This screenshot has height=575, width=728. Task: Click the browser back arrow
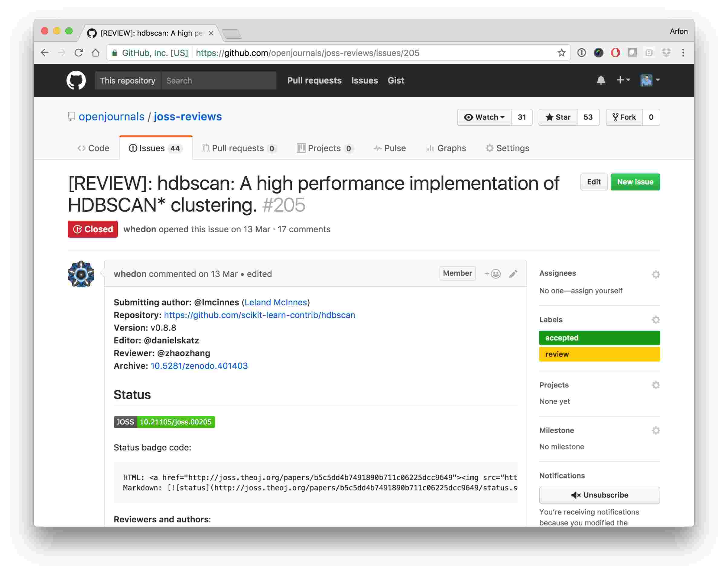tap(45, 53)
